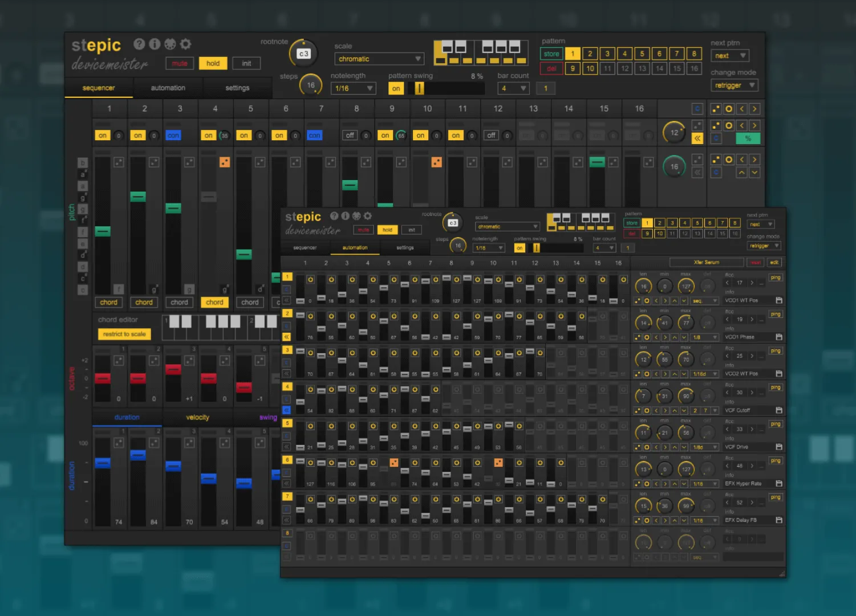Shift steps left using step-number header row arrow
The height and width of the screenshot is (616, 856).
[x=742, y=109]
